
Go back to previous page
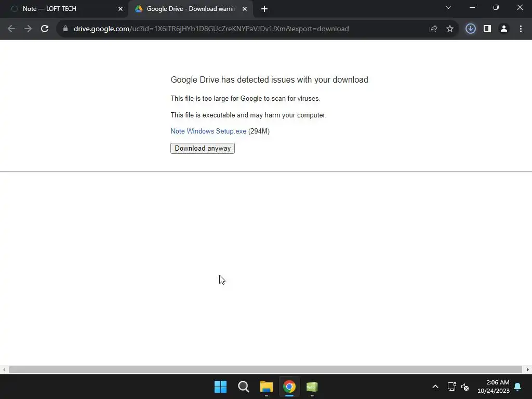[11, 29]
